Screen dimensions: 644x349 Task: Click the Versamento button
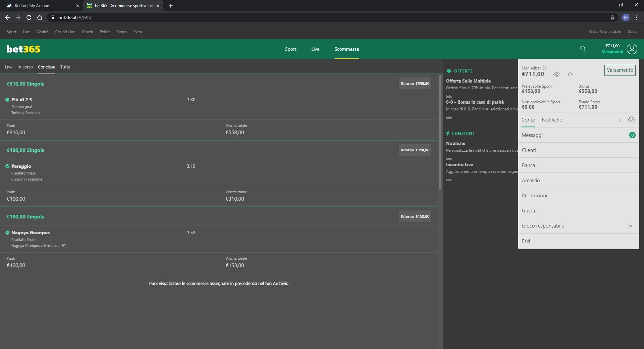620,70
